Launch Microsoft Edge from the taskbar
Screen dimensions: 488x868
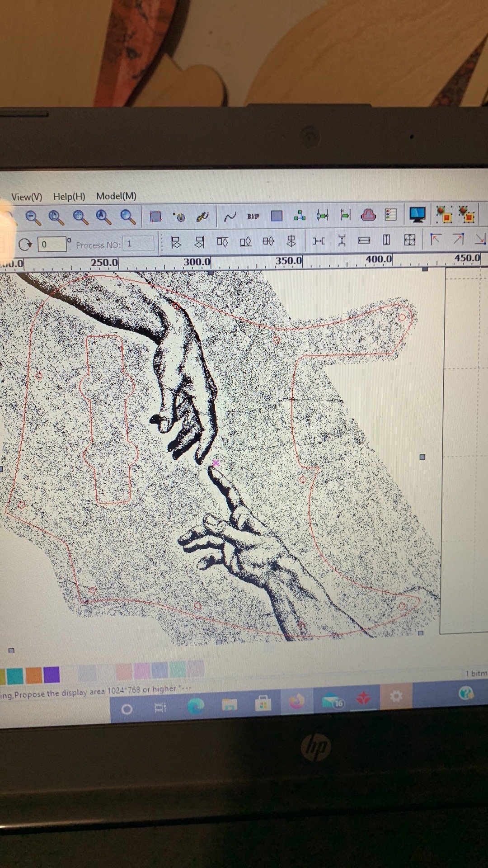[x=195, y=706]
